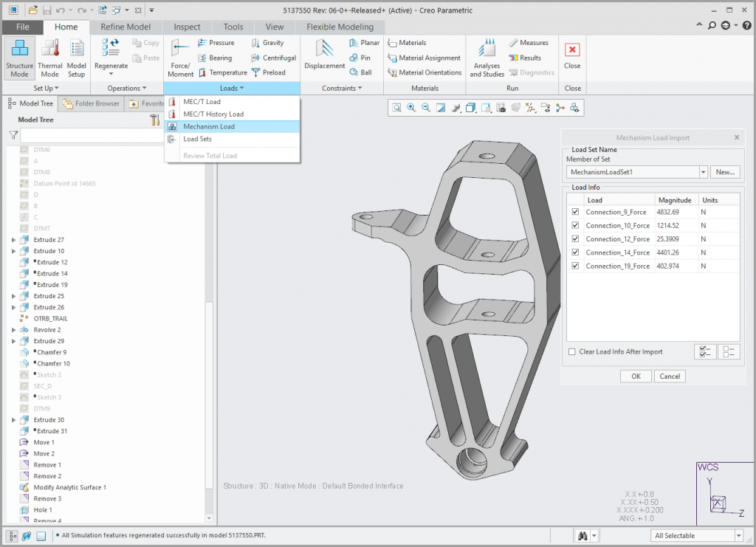Expand Extrude 30 in model tree
This screenshot has height=547, width=756.
tap(13, 420)
